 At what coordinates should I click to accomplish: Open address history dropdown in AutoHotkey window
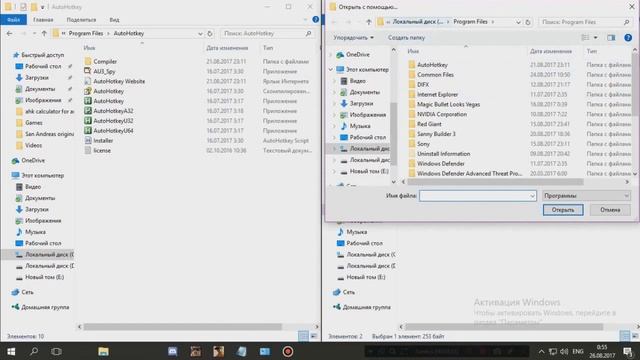(200, 33)
